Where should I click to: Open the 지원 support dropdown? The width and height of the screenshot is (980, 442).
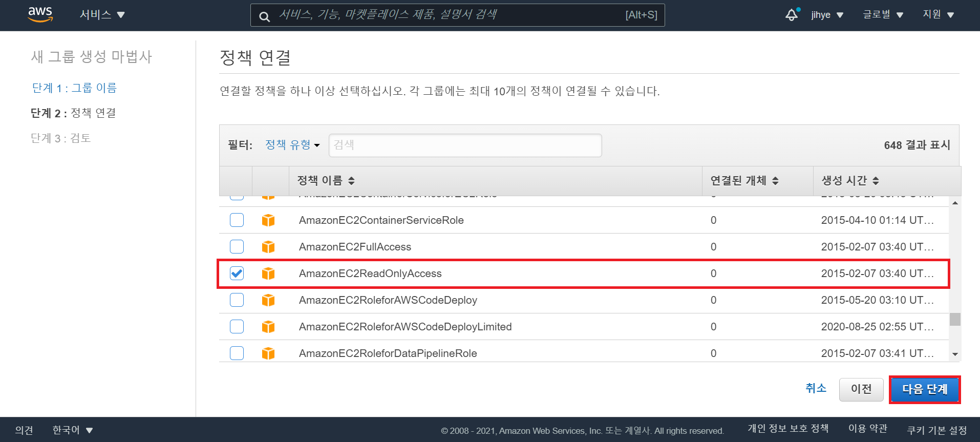(938, 14)
